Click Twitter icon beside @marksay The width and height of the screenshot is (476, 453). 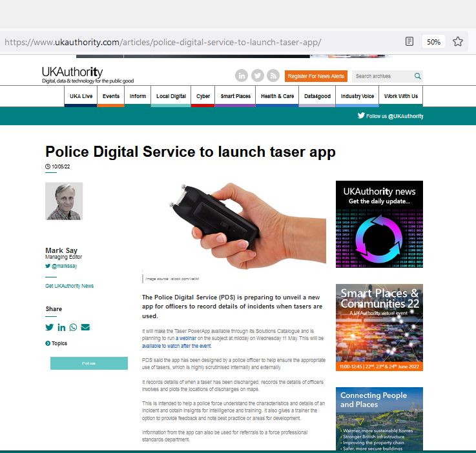coord(48,266)
